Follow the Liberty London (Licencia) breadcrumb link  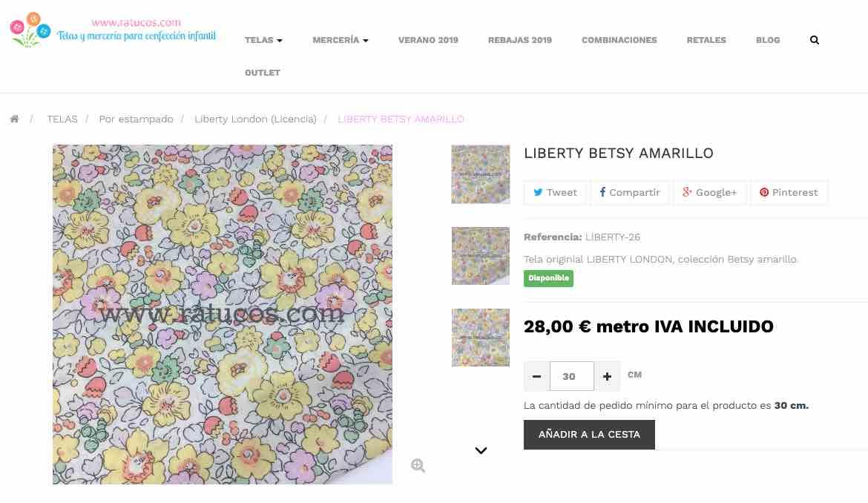point(255,119)
